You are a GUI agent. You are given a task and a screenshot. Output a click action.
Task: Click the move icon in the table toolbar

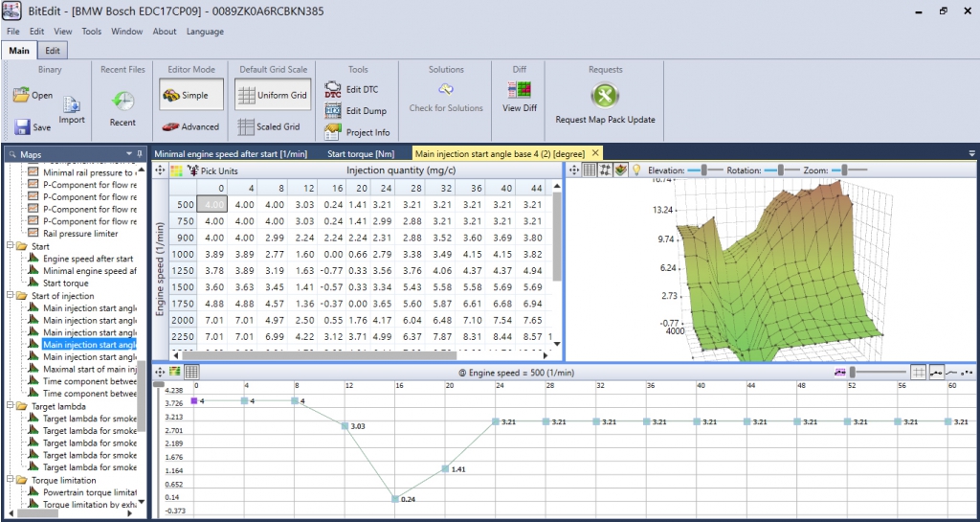point(160,170)
